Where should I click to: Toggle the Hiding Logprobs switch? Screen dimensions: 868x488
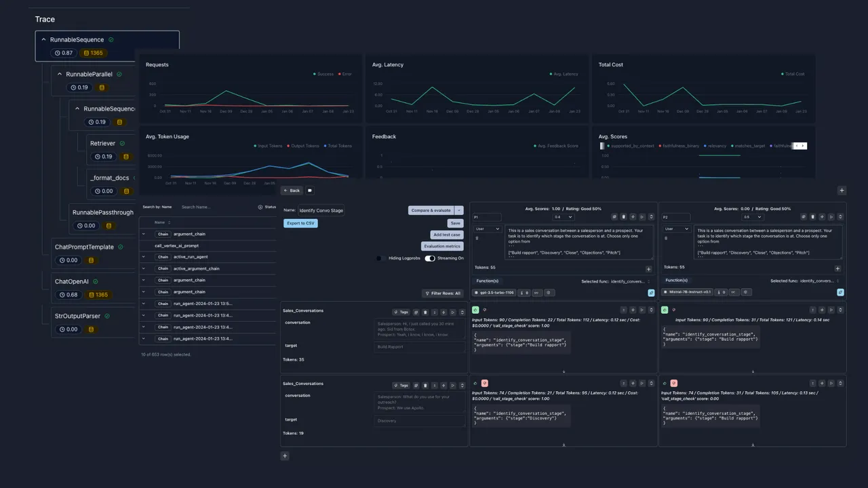(382, 258)
